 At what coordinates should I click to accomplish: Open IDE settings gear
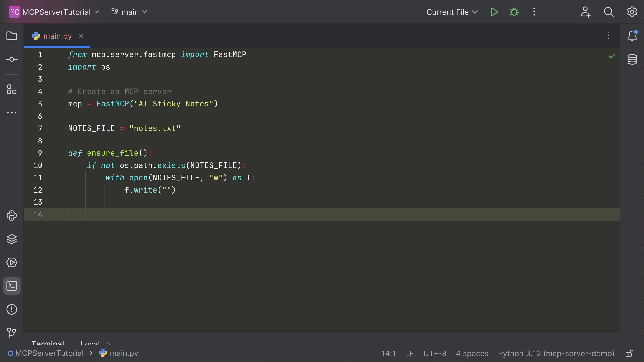pyautogui.click(x=632, y=12)
